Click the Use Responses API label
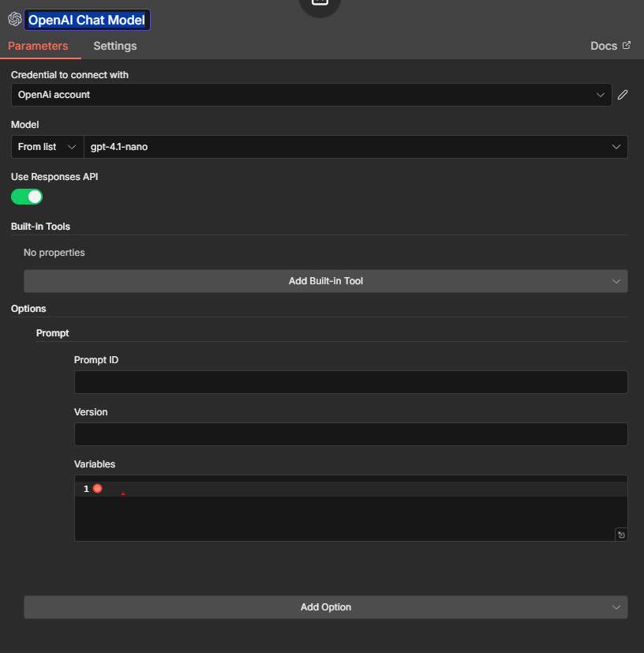 click(x=54, y=177)
